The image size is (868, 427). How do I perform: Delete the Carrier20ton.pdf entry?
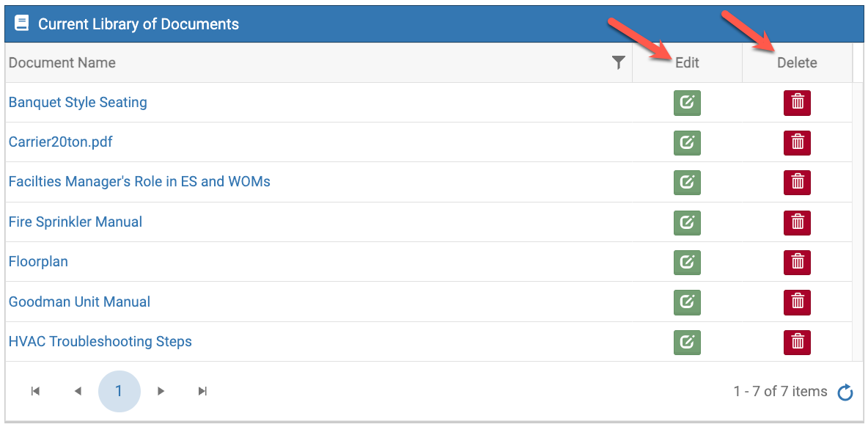(798, 142)
